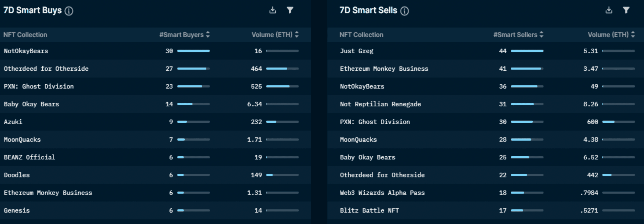Open Baby Okay Bears in Smart Buys

31,104
